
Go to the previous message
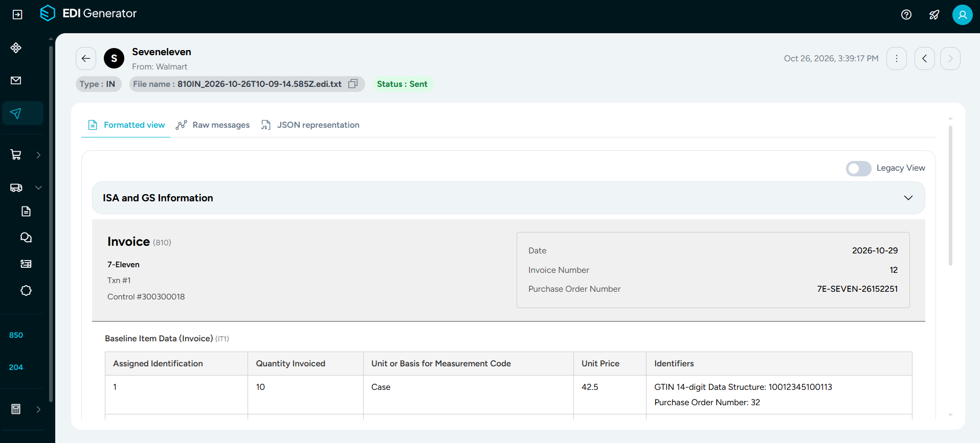click(925, 58)
